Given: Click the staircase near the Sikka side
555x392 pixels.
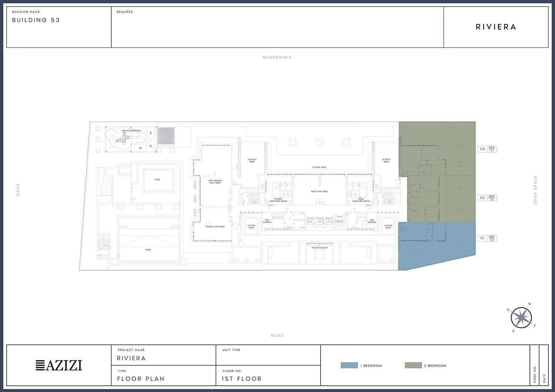Looking at the screenshot, I should click(x=104, y=243).
